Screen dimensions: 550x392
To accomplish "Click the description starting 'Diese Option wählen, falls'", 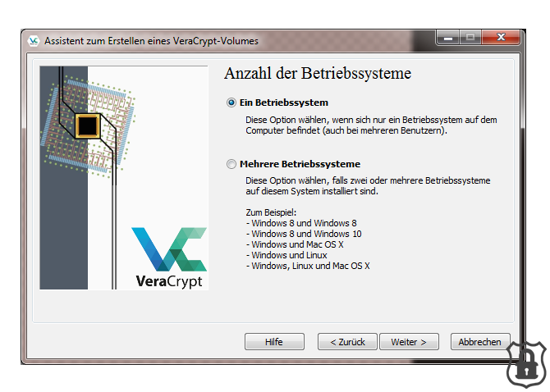I will pyautogui.click(x=368, y=185).
